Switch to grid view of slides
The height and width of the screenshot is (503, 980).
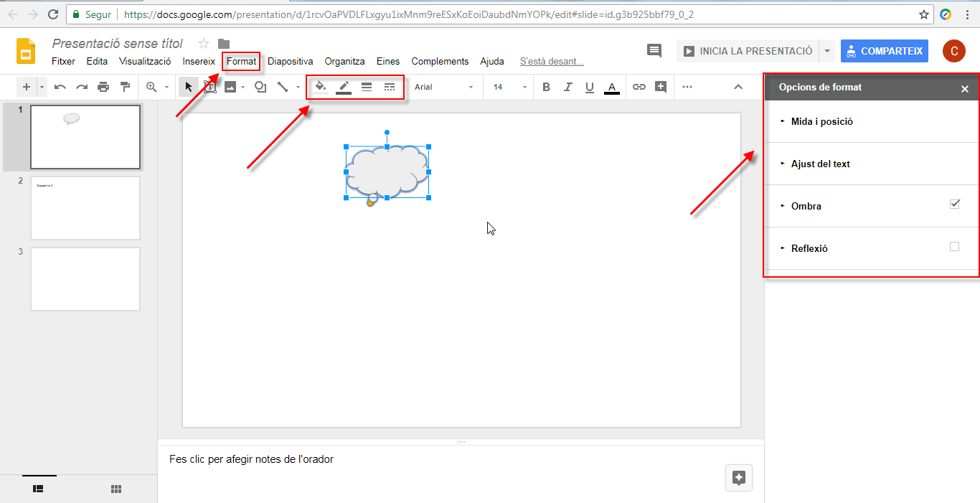pos(116,489)
